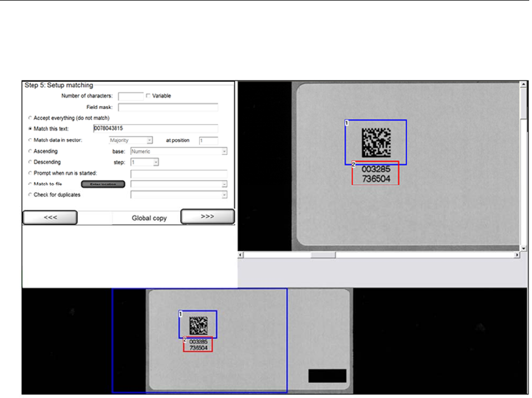Choose Prompt when run is started
532x398 pixels.
click(x=30, y=173)
